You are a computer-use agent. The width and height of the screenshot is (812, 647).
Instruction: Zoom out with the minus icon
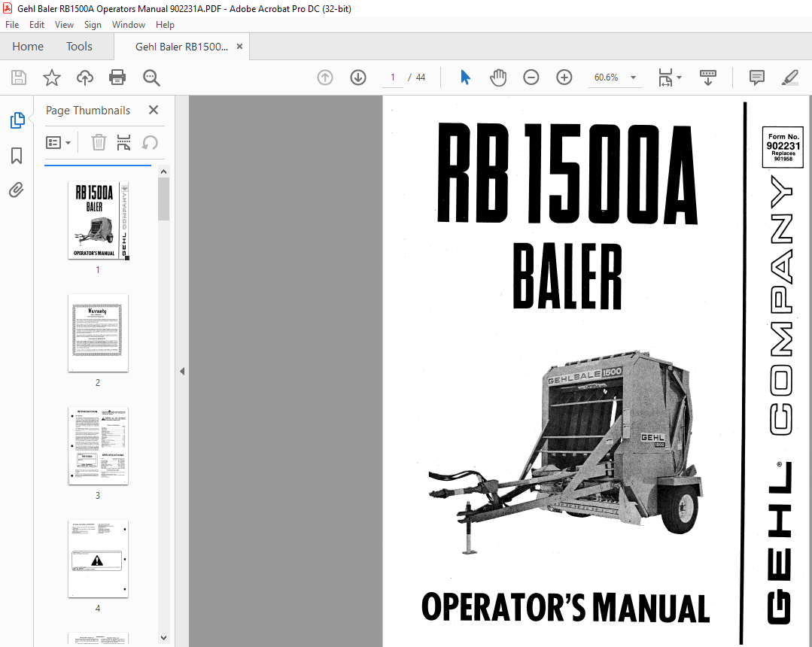click(x=531, y=77)
